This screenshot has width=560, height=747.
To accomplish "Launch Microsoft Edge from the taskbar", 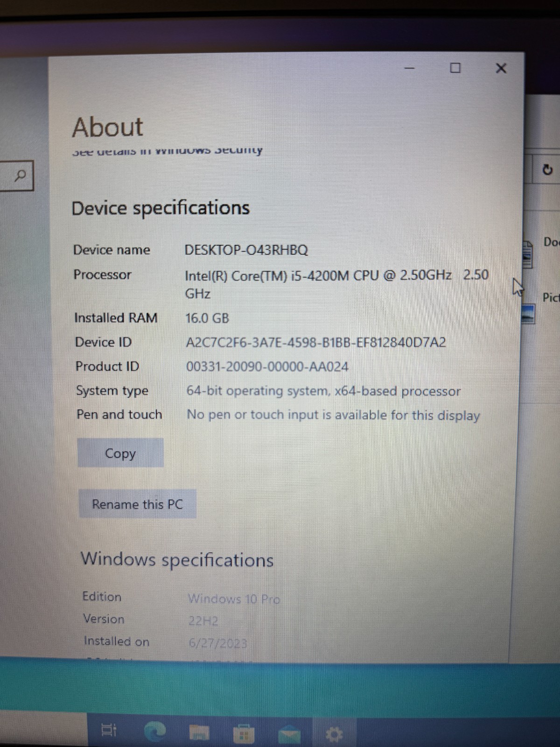I will [x=154, y=731].
